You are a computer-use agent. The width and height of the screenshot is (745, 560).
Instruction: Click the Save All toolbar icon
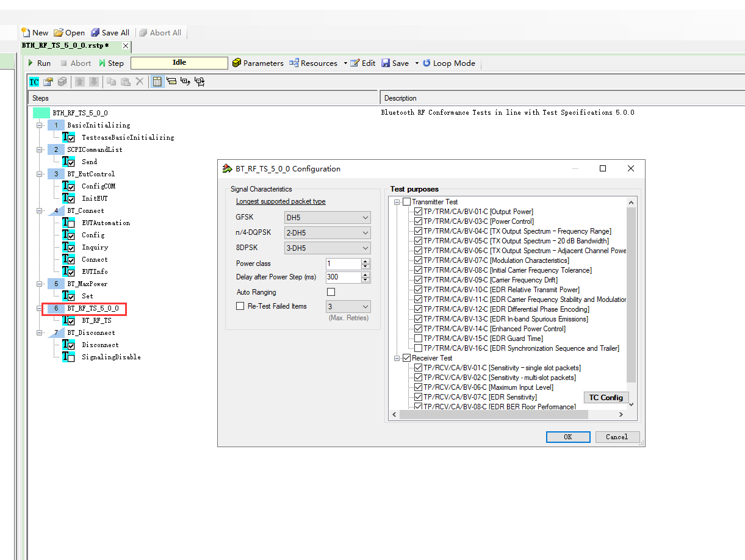[x=95, y=32]
